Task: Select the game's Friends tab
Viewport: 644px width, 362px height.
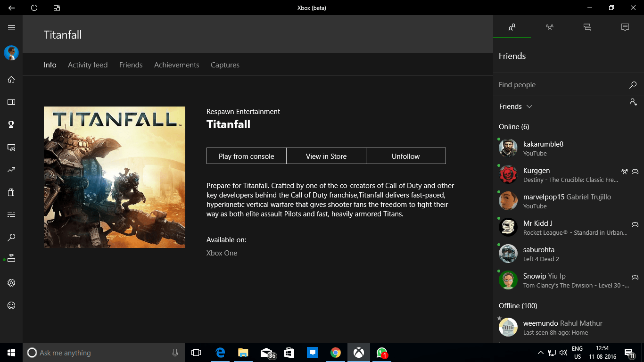Action: click(x=131, y=65)
